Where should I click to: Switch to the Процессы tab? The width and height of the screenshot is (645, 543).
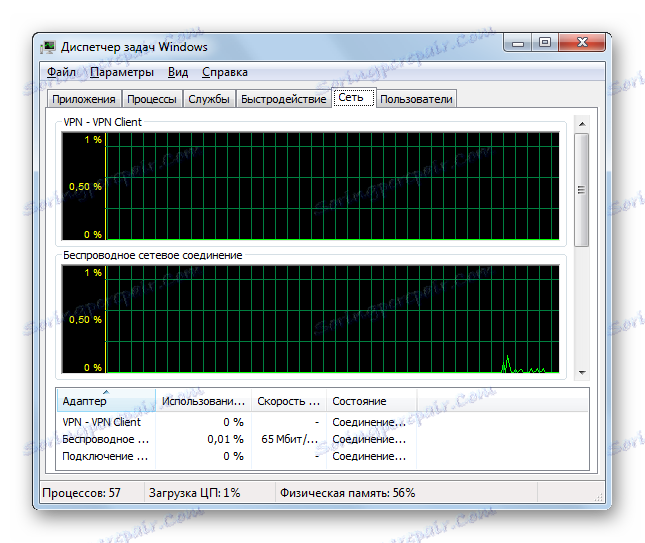point(152,99)
